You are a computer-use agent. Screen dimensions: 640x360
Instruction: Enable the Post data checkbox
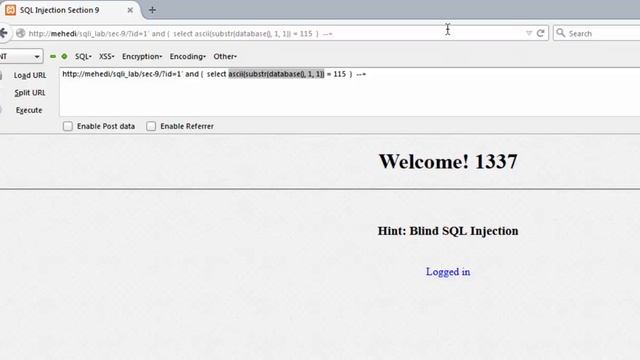click(x=68, y=126)
